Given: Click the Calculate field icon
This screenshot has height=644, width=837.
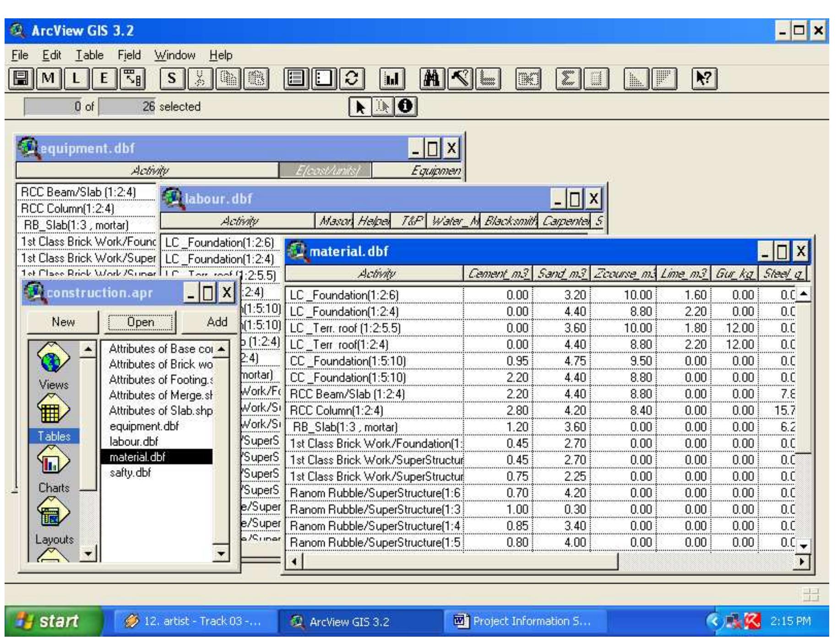Looking at the screenshot, I should tap(596, 79).
